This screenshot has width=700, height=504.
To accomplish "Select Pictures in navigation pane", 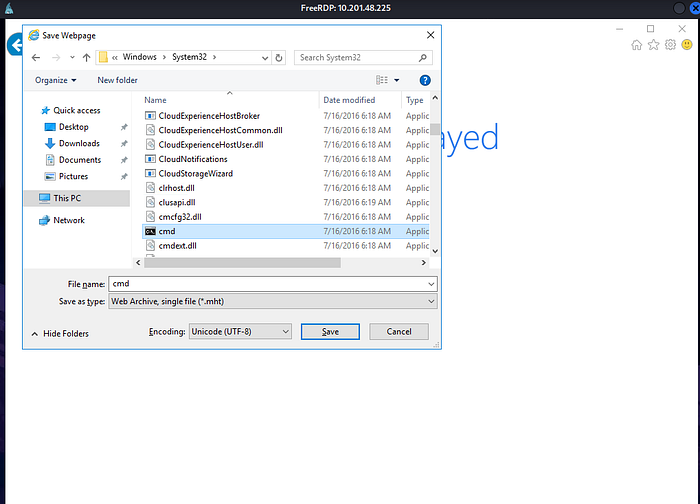I will pos(73,176).
